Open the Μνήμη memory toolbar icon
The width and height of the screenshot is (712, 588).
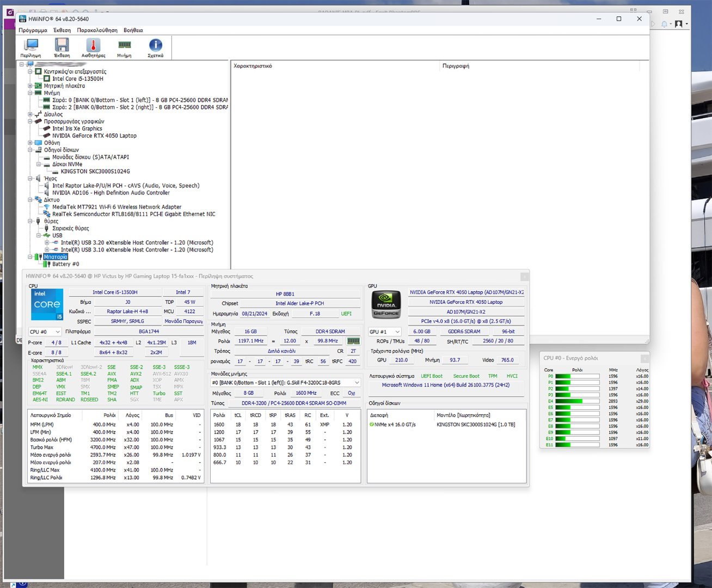coord(124,48)
